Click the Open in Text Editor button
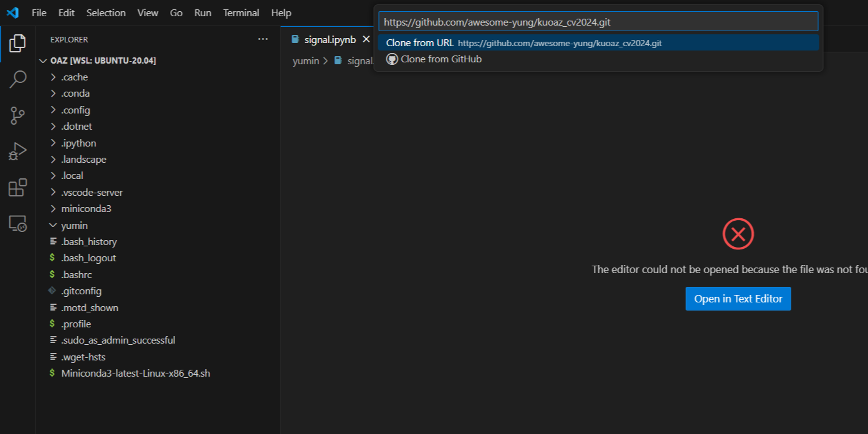This screenshot has height=434, width=868. (x=738, y=299)
